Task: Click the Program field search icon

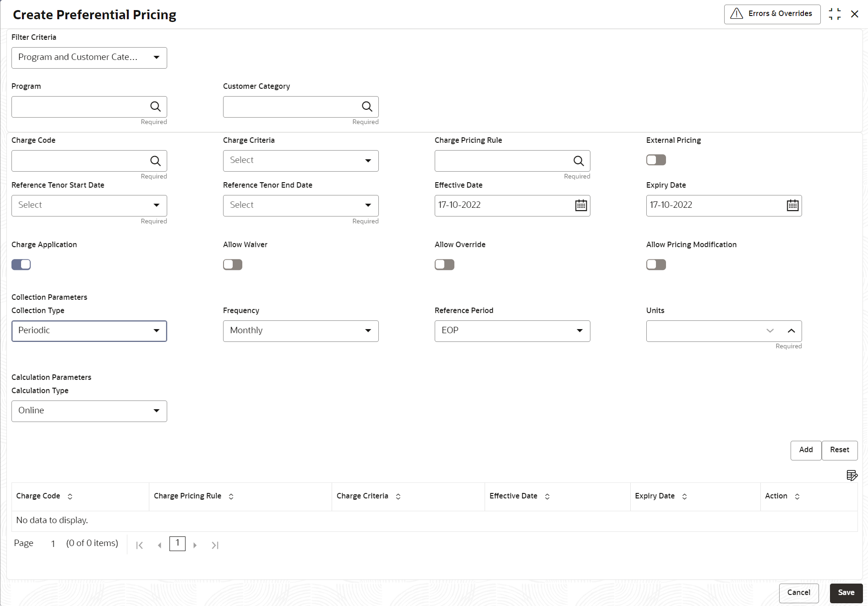Action: pos(155,107)
